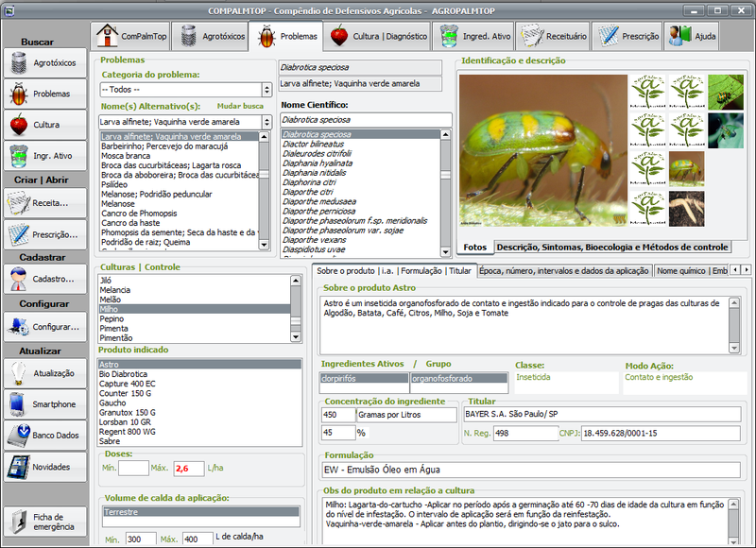Image resolution: width=756 pixels, height=548 pixels.
Task: Open Descrição, Sintomas, Bioecologia e Métodos tab
Action: [x=612, y=248]
